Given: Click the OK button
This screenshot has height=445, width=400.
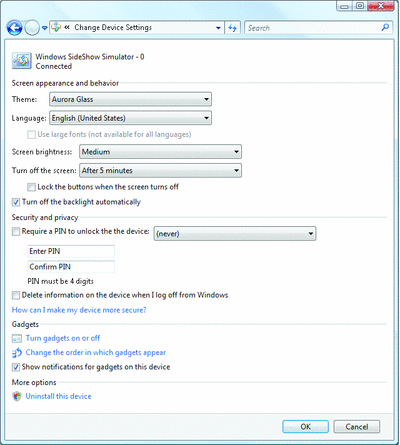Looking at the screenshot, I should 305,427.
